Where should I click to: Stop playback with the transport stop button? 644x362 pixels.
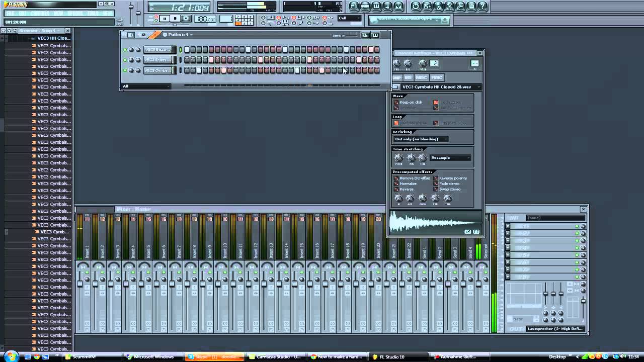pyautogui.click(x=175, y=19)
